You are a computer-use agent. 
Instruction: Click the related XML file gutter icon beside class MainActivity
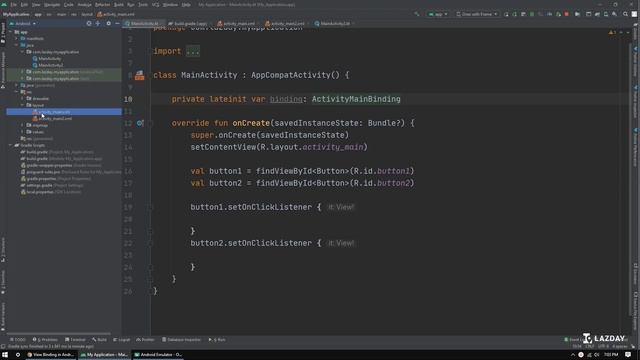pos(140,75)
